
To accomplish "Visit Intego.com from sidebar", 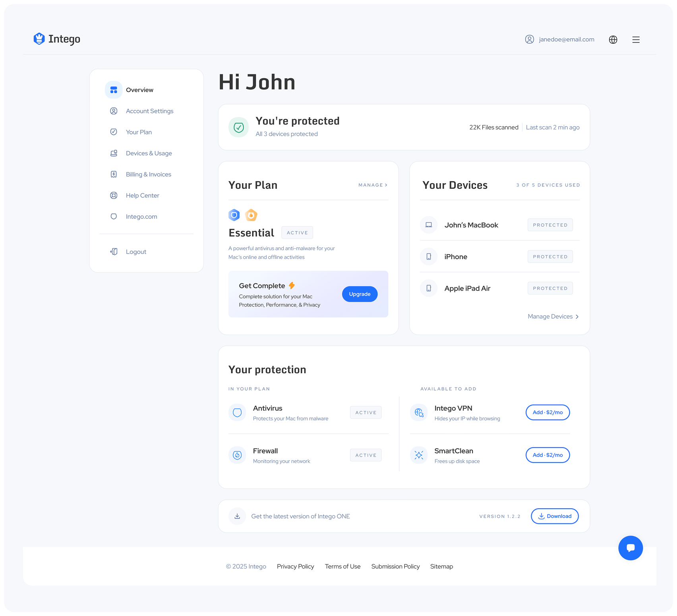I will [x=141, y=216].
